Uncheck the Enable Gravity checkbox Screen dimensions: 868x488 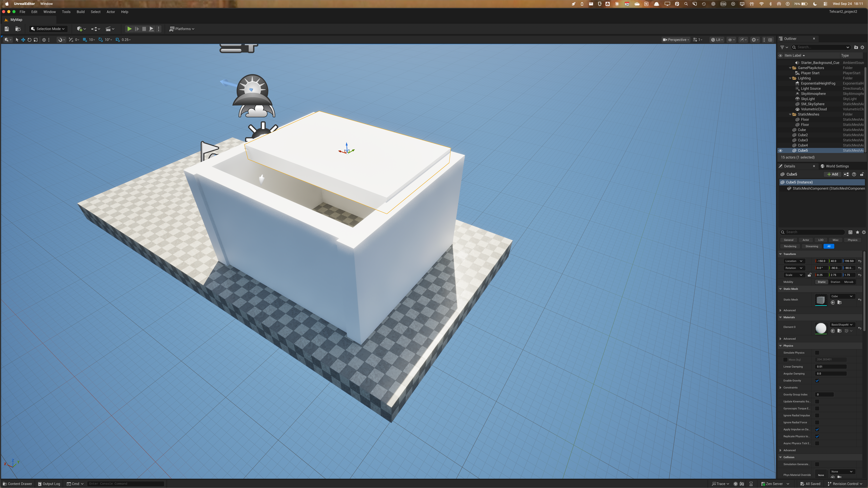(817, 381)
